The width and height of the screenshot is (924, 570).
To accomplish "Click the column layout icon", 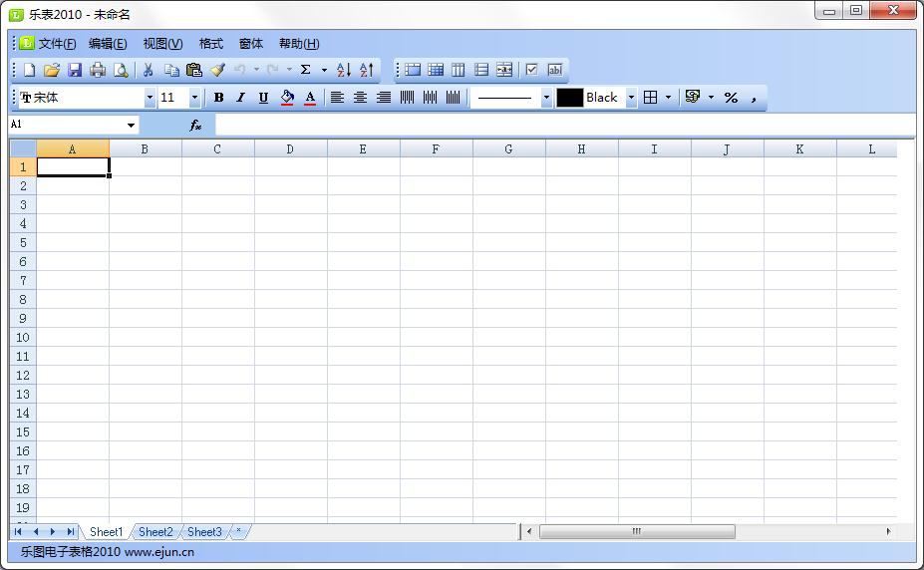I will click(459, 70).
